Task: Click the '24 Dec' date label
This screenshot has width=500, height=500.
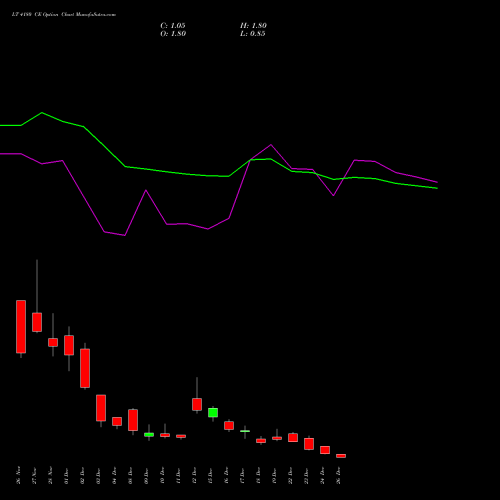Action: 322,475
